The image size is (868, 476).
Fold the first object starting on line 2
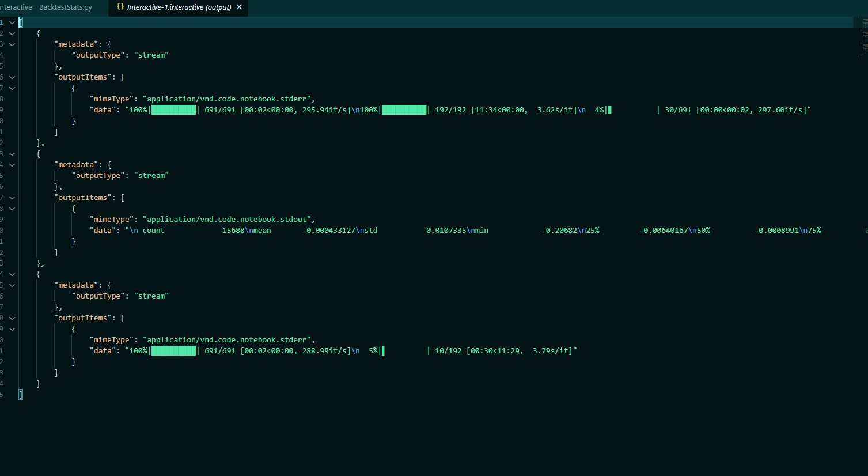(x=12, y=33)
